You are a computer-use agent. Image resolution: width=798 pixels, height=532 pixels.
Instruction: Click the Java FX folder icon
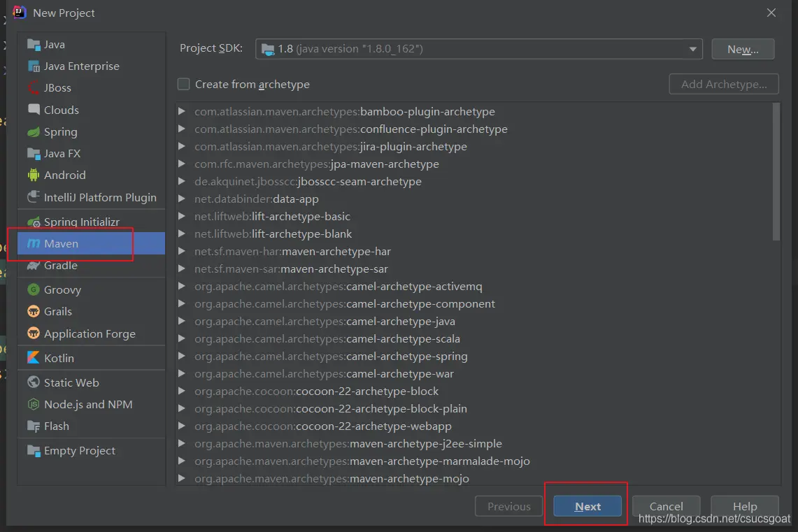34,154
